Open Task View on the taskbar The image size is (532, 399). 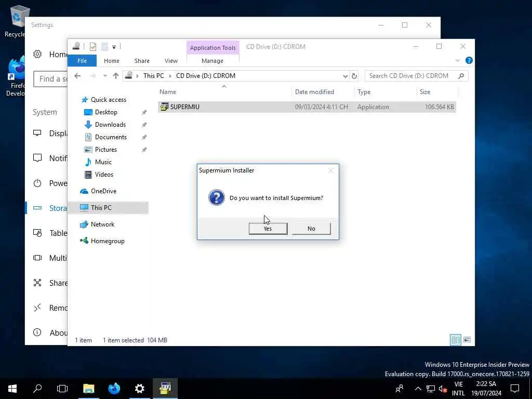tap(62, 389)
